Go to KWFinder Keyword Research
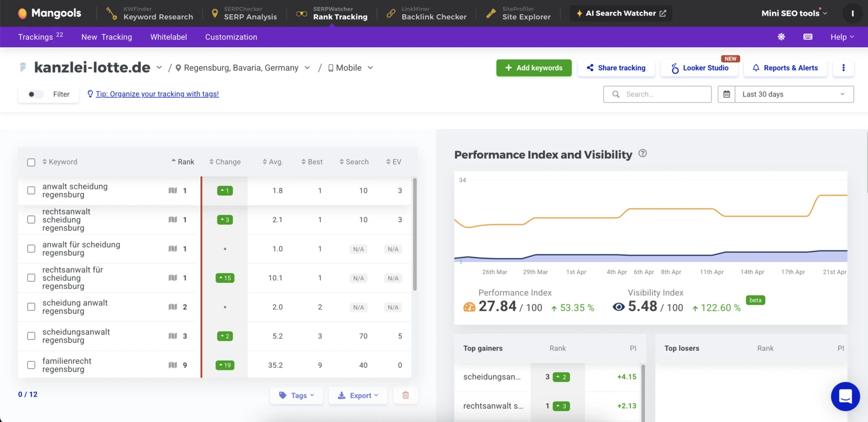The height and width of the screenshot is (422, 868). pos(150,14)
